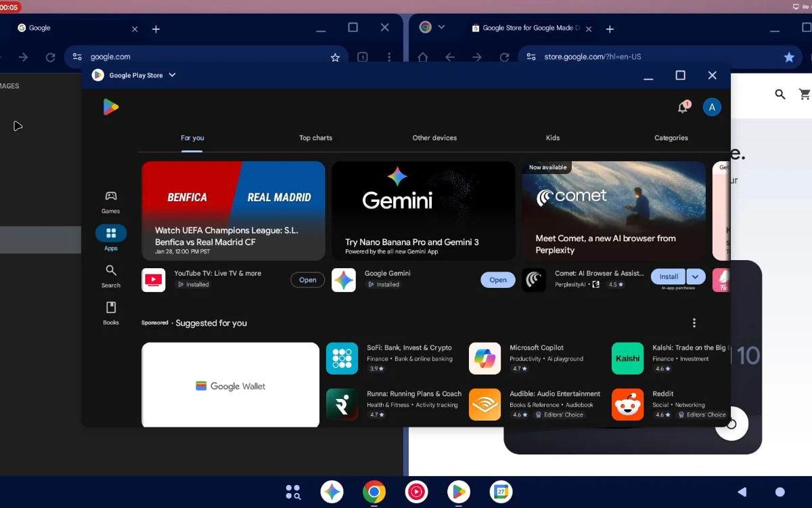Open the Google Gemini app

tap(497, 279)
